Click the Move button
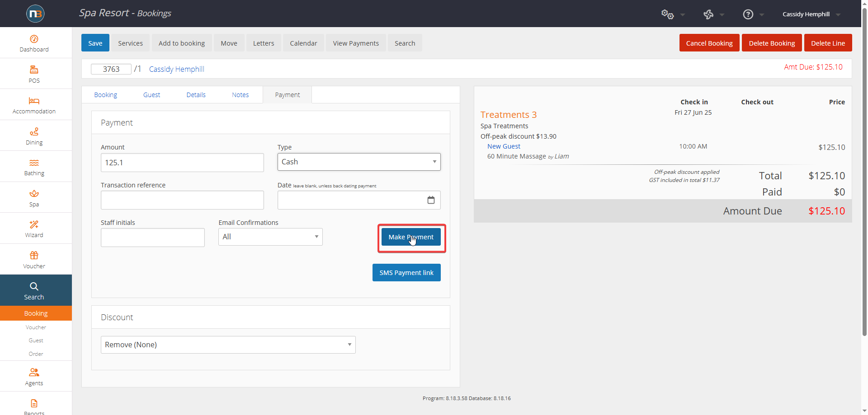This screenshot has height=415, width=868. (x=229, y=43)
